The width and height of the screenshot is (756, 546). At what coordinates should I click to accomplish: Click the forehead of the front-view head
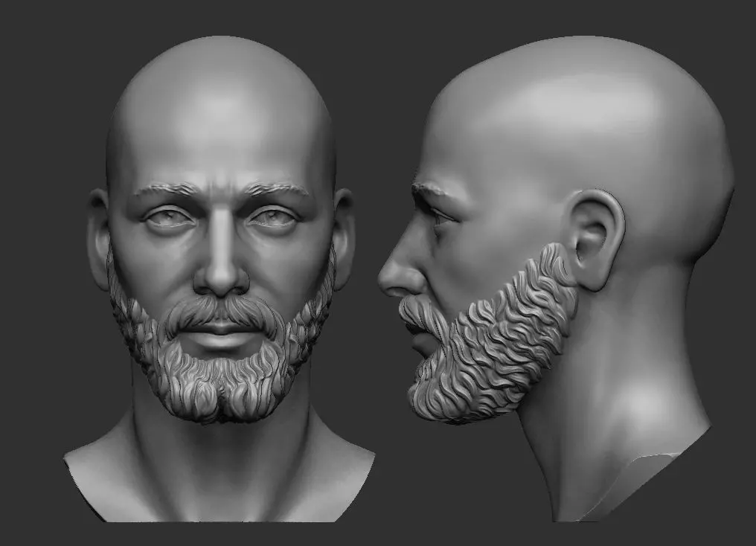221,140
